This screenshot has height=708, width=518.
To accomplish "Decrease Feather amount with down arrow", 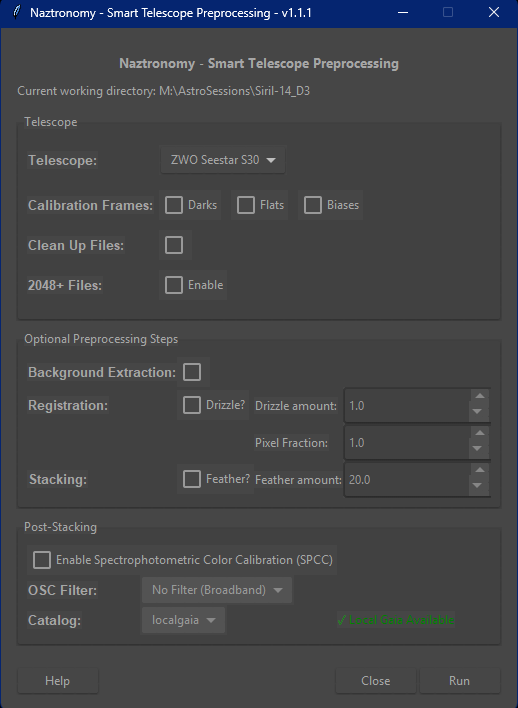I will tap(480, 486).
